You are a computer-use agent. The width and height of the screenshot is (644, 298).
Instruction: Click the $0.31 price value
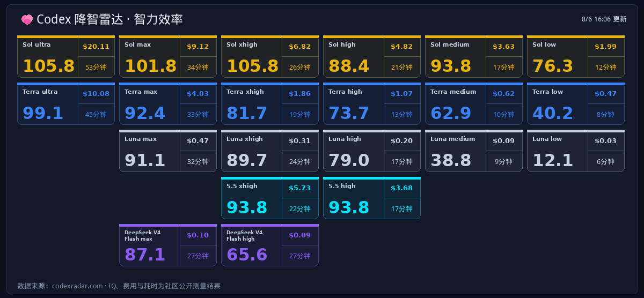click(x=300, y=141)
